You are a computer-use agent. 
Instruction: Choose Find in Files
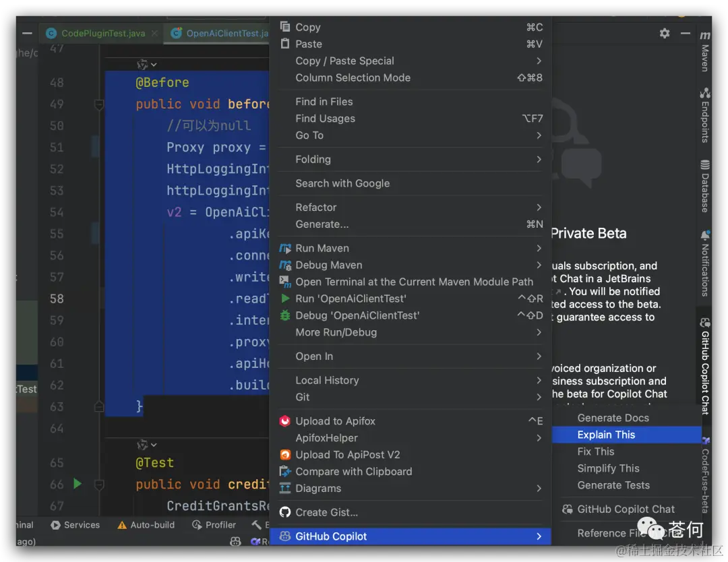click(411, 102)
